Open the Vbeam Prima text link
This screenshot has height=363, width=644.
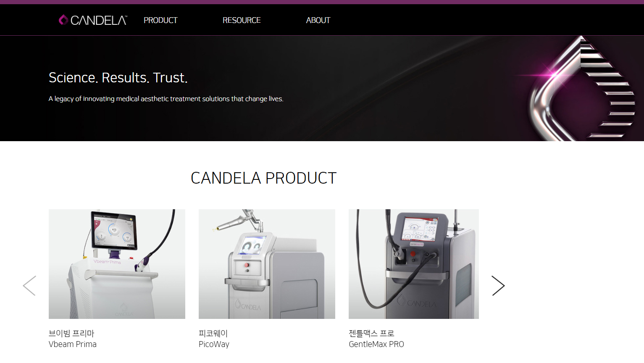pos(73,344)
